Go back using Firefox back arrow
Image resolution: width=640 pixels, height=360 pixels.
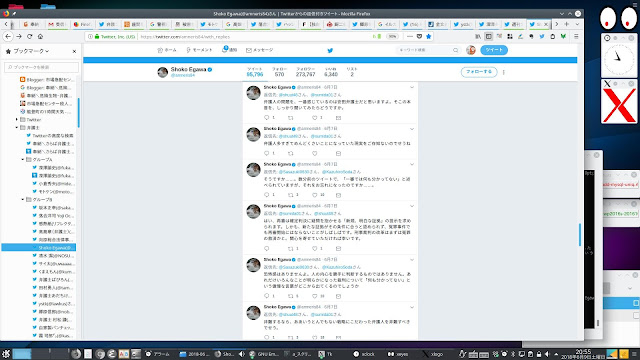(x=8, y=36)
